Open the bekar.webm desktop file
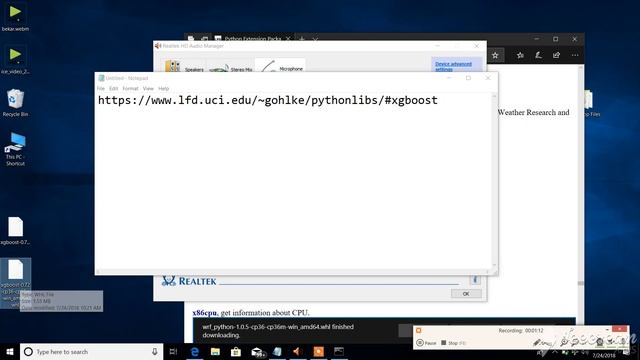Screen dimensions: 640x360 (x=15, y=17)
